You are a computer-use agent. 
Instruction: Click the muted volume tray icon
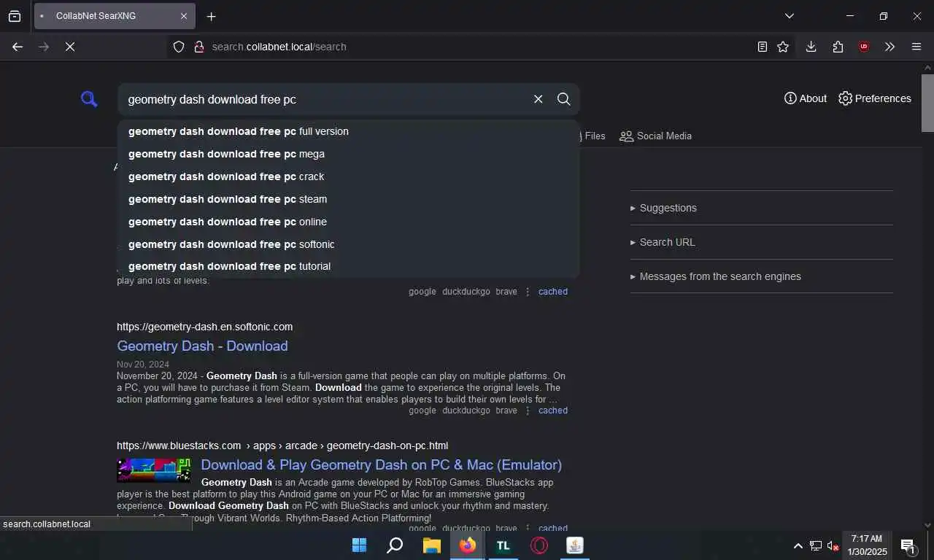tap(833, 546)
